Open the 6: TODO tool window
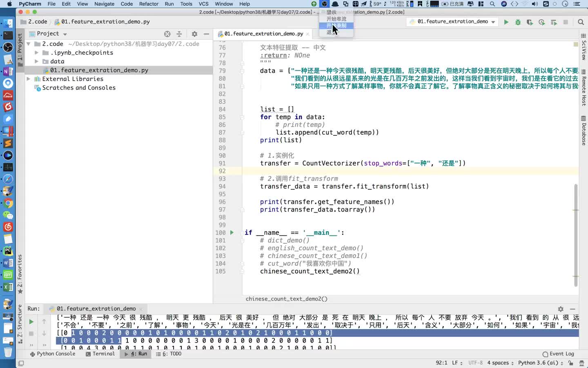588x368 pixels. pyautogui.click(x=169, y=354)
